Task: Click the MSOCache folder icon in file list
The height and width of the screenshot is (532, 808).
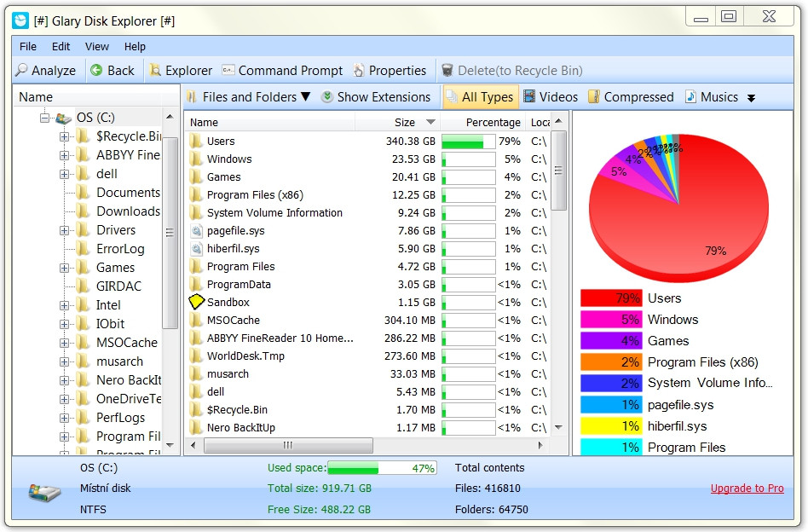Action: coord(196,320)
